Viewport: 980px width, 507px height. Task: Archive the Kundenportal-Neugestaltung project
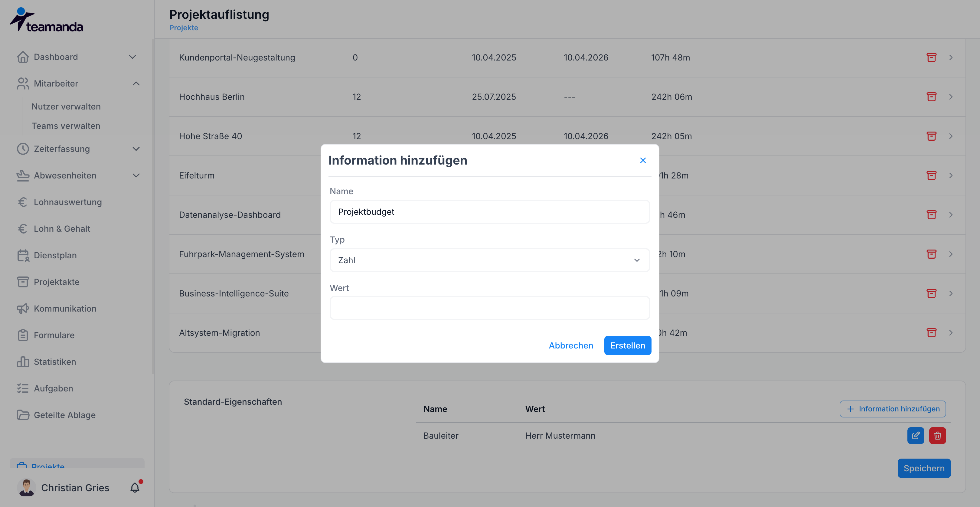click(x=931, y=57)
